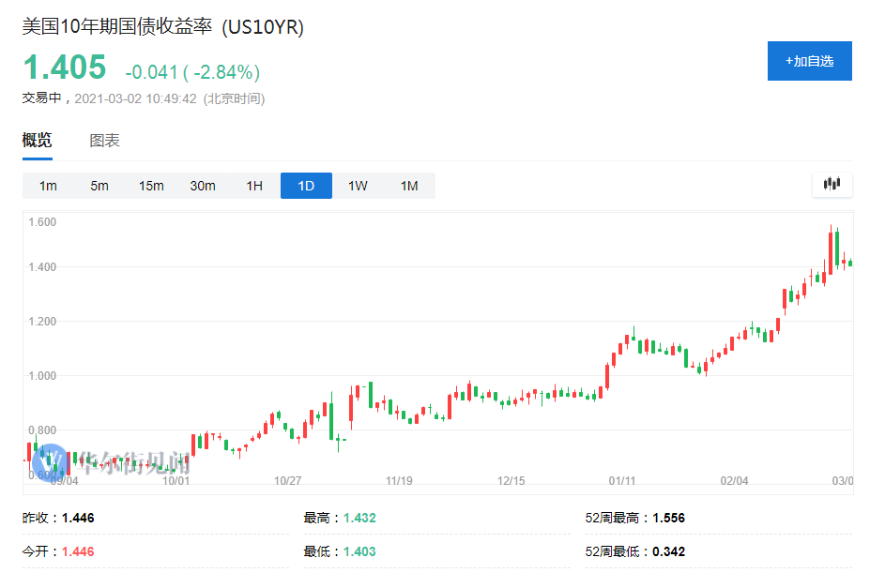This screenshot has height=588, width=870.
Task: Switch chart to 30m interval
Action: click(203, 186)
